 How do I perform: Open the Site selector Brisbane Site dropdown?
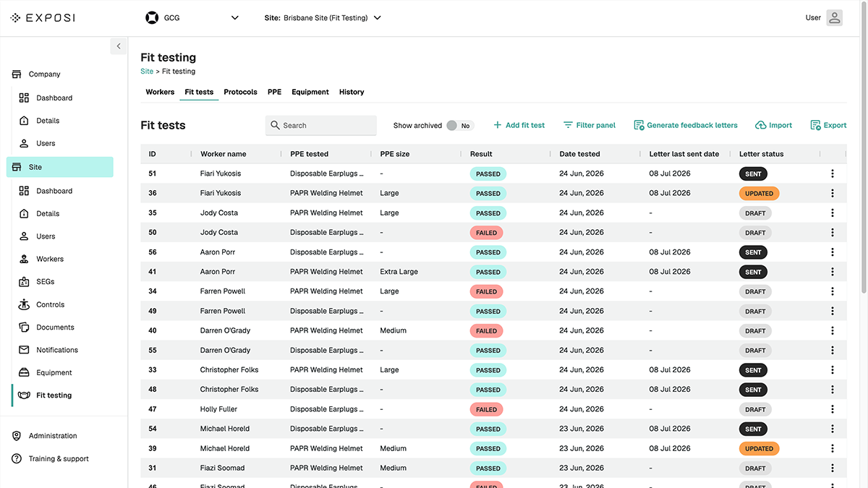tap(323, 17)
